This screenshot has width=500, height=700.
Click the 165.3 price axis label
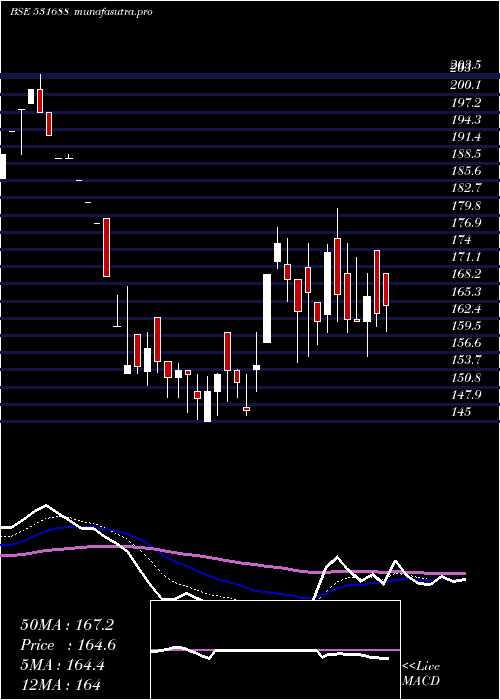[x=466, y=292]
